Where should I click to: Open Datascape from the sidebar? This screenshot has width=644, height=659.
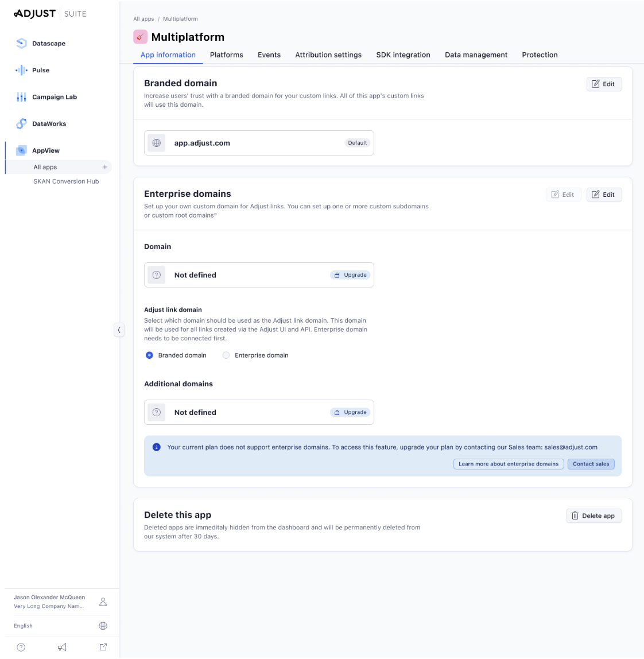click(x=40, y=43)
